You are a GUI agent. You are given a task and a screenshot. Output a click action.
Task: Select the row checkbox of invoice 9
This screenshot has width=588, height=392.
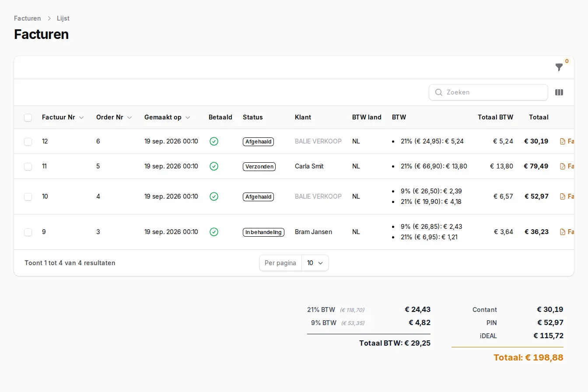[x=28, y=232]
